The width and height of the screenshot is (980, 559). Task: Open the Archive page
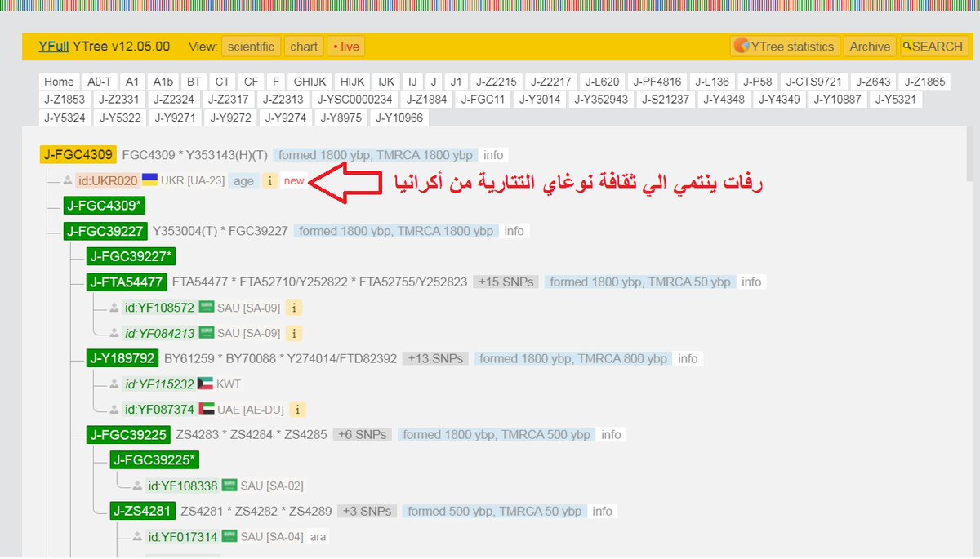click(870, 47)
